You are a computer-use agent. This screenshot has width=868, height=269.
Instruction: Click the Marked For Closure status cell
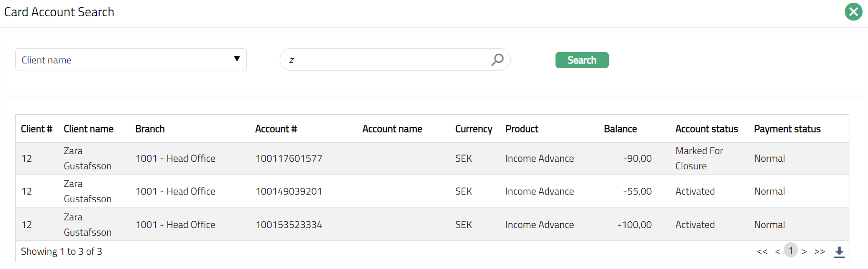(699, 158)
